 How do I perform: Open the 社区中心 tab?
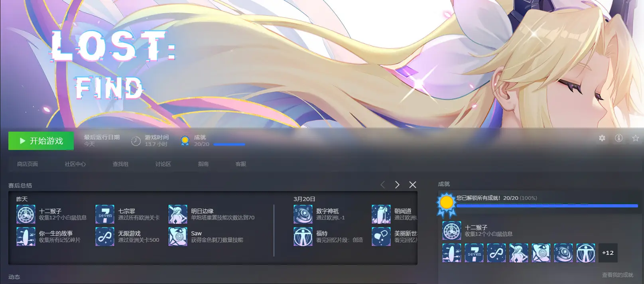pos(75,164)
